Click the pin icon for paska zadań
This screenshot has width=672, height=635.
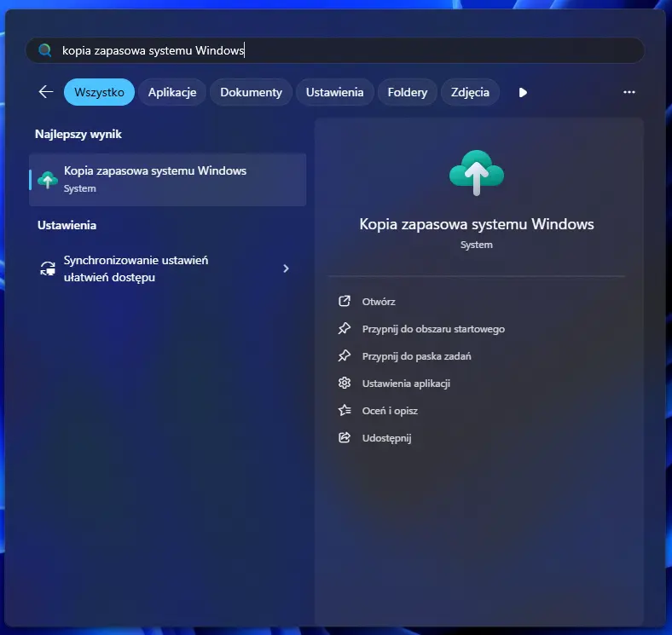(345, 356)
